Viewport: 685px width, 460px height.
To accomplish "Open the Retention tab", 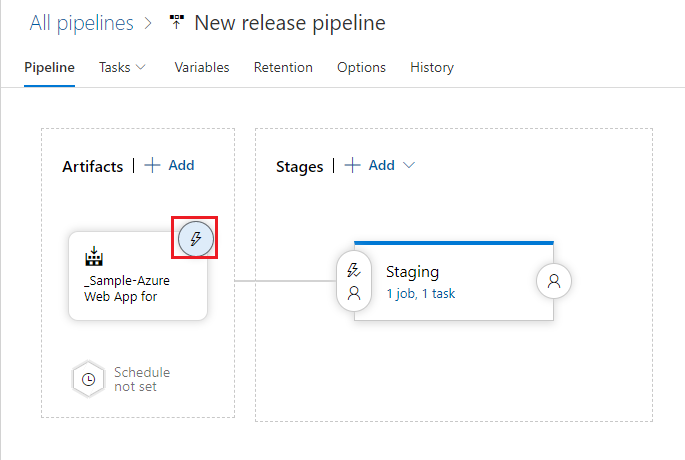I will coord(283,67).
